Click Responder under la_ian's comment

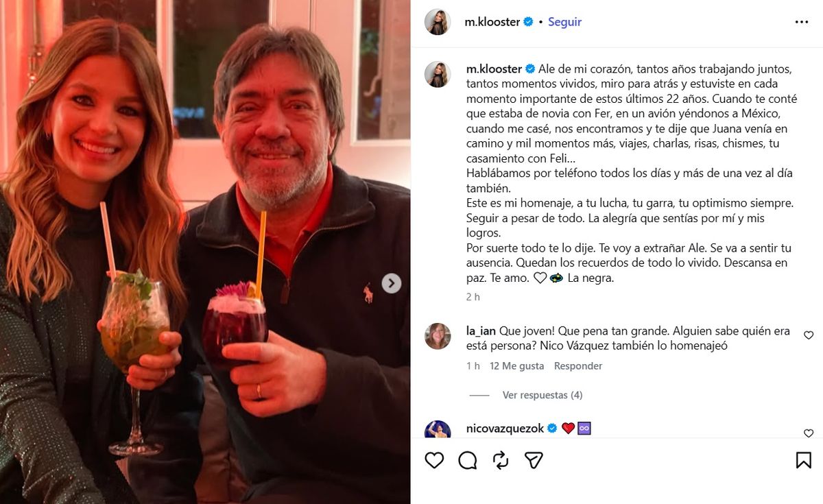click(578, 366)
